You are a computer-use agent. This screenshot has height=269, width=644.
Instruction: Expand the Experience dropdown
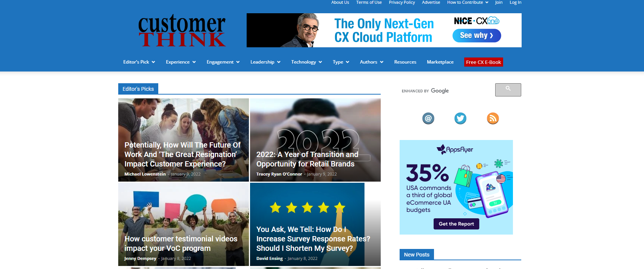pyautogui.click(x=181, y=62)
